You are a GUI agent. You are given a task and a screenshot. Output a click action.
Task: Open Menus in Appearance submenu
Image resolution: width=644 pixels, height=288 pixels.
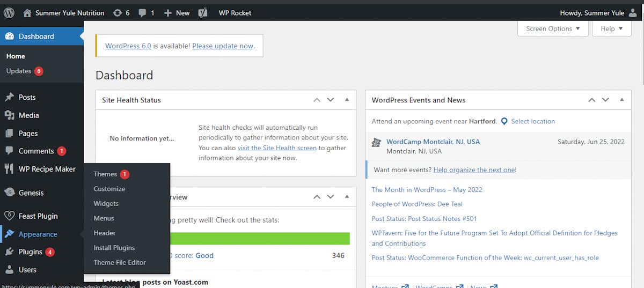coord(104,218)
